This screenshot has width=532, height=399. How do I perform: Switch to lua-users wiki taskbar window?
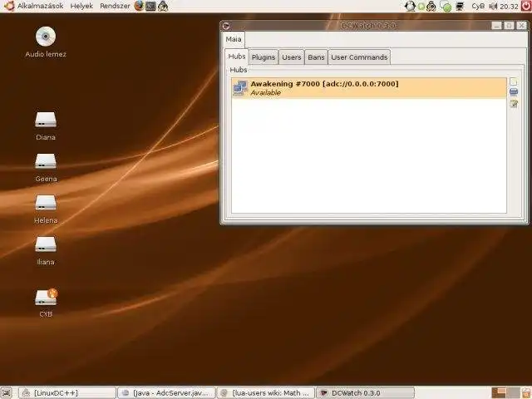click(266, 393)
